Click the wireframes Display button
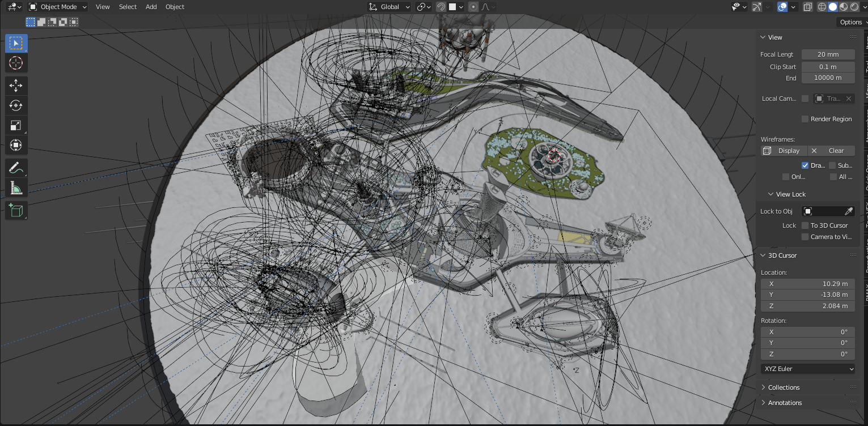 [783, 151]
